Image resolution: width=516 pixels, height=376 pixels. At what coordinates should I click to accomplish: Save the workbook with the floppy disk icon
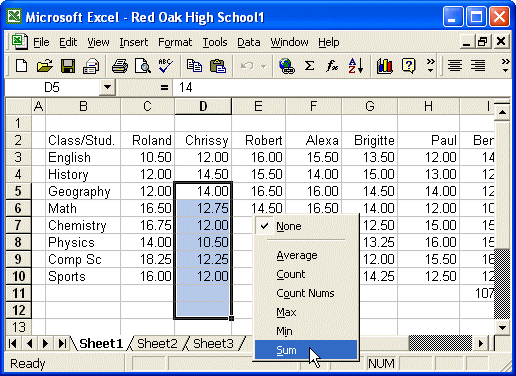tap(68, 66)
